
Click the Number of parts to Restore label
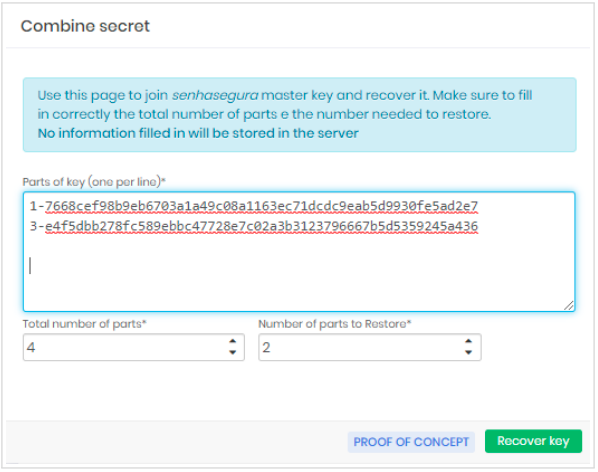[334, 324]
